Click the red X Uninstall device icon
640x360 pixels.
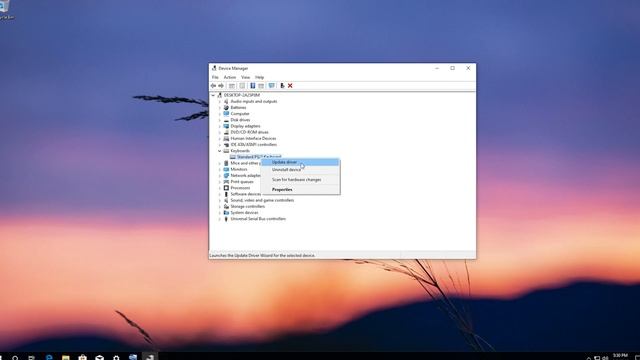[290, 86]
